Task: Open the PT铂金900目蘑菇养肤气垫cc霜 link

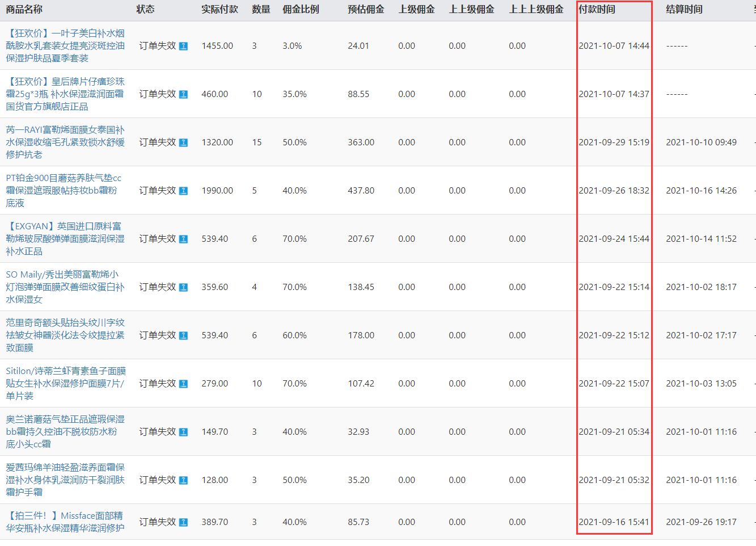Action: (64, 191)
